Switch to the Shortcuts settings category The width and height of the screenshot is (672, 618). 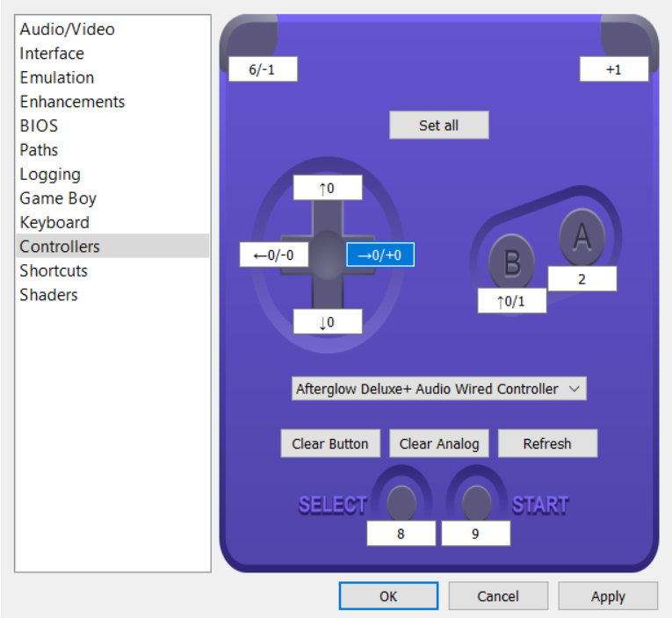click(x=54, y=270)
